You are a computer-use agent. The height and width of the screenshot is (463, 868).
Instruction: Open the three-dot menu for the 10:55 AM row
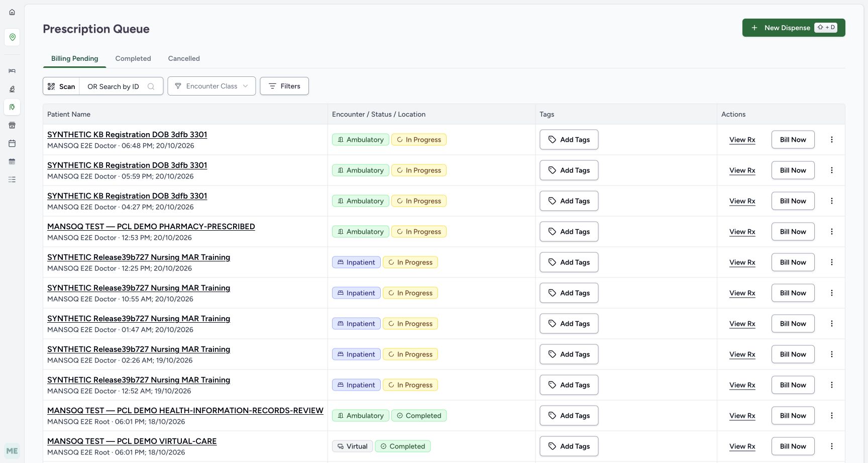(x=832, y=293)
